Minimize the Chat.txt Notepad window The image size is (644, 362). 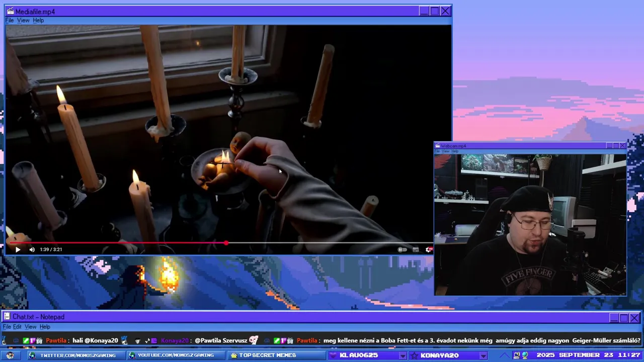614,318
